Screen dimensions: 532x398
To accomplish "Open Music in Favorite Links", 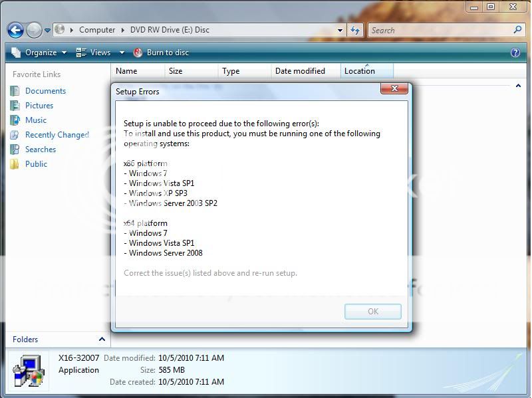I will point(36,120).
